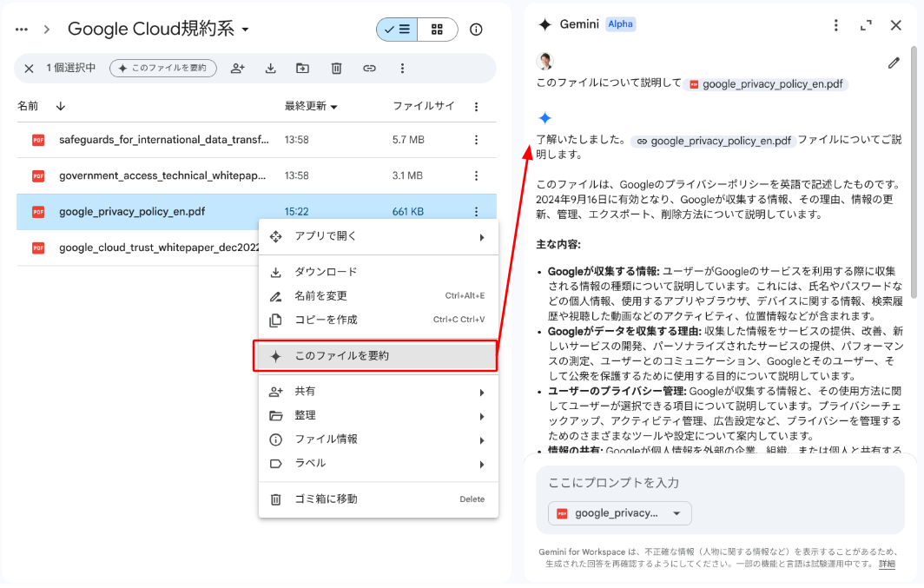Open the Gemini panel more options menu
Screen dimensions: 924x588
(835, 24)
